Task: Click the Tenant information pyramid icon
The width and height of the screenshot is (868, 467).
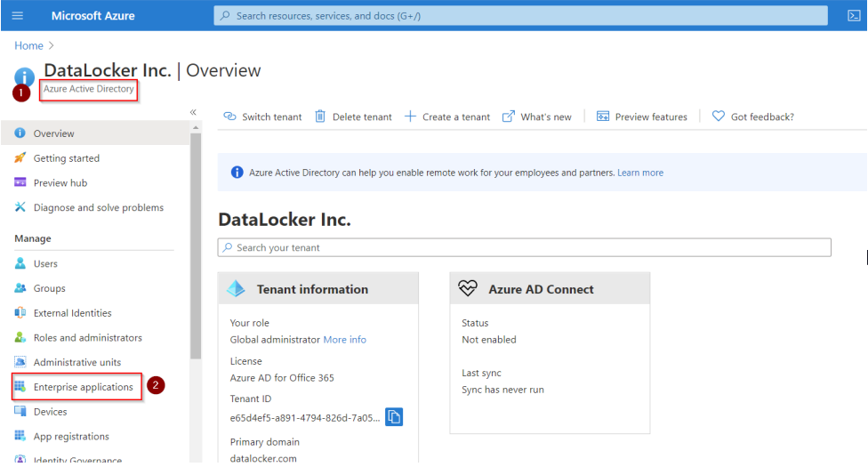Action: pos(236,288)
